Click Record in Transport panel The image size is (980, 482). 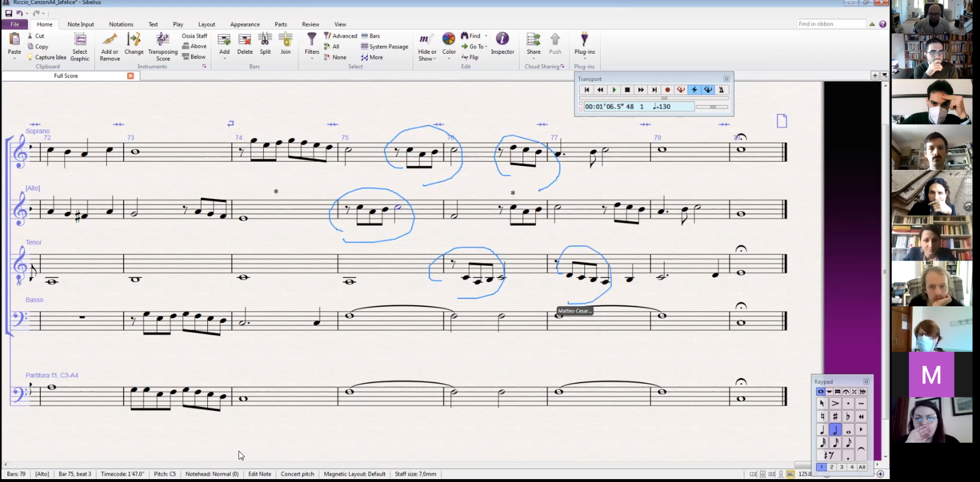coord(668,90)
